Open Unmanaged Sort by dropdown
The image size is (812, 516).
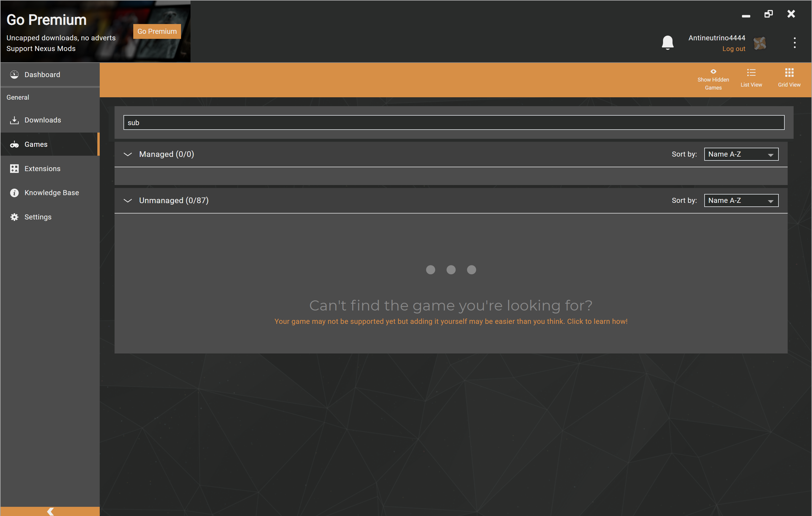pyautogui.click(x=741, y=200)
